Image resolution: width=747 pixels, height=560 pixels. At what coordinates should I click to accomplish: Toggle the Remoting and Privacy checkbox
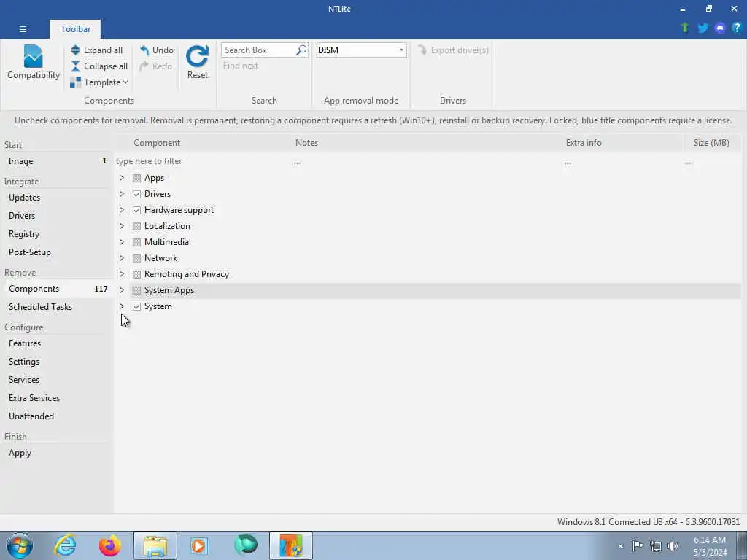pos(136,274)
